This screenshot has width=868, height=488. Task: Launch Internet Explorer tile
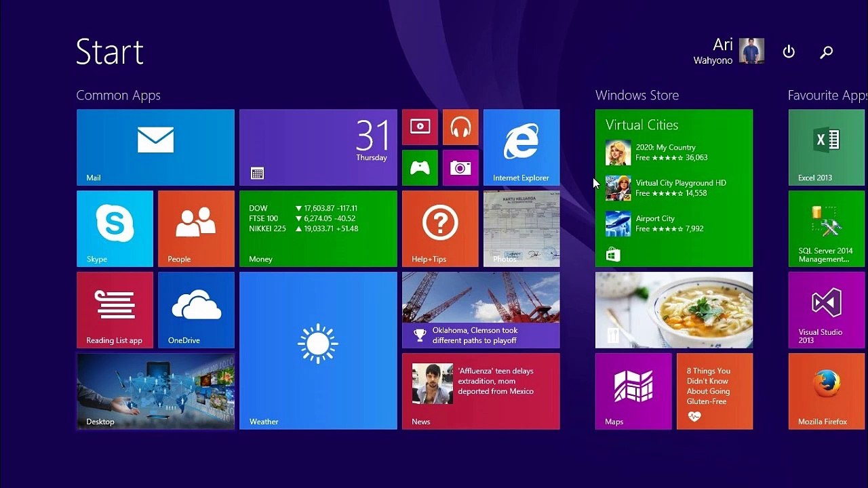coord(521,147)
